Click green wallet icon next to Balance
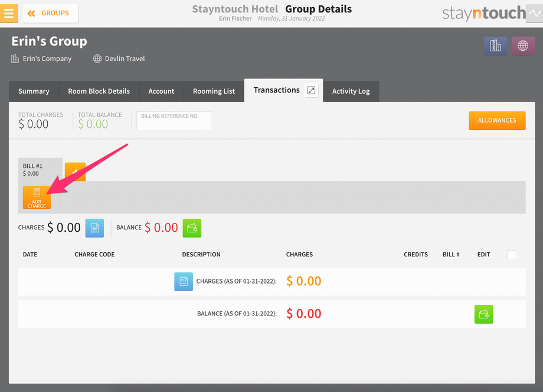This screenshot has width=543, height=392. [192, 228]
